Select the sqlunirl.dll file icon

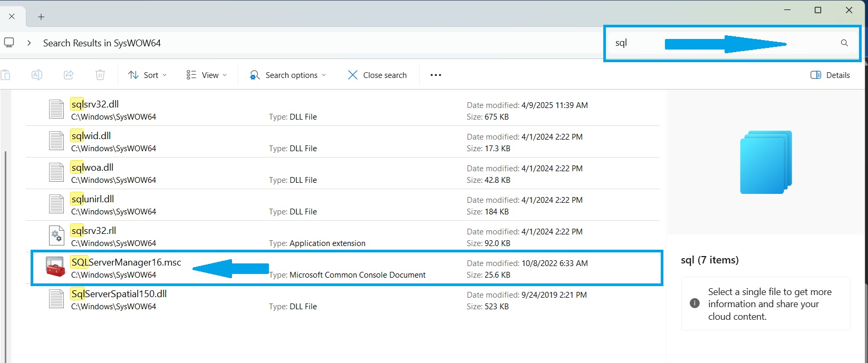[56, 204]
